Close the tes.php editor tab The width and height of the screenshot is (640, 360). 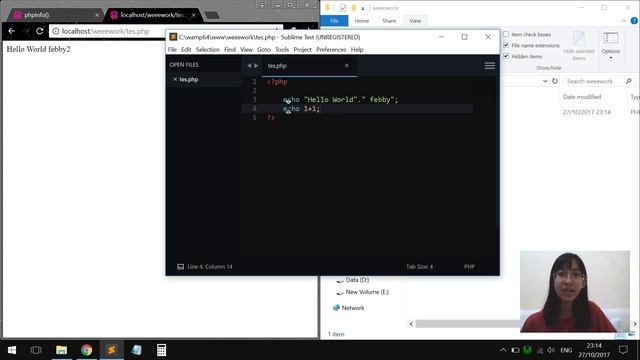347,65
